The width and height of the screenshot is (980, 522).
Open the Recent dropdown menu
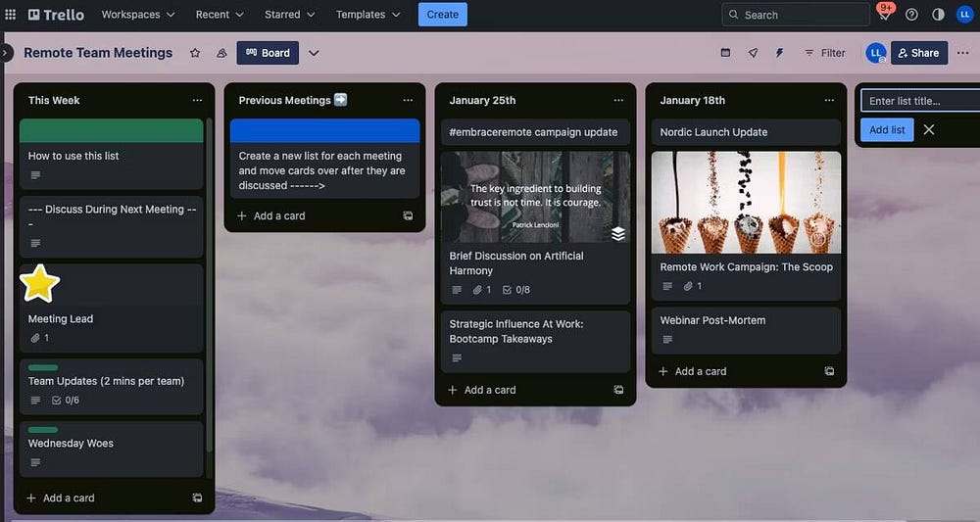[220, 15]
